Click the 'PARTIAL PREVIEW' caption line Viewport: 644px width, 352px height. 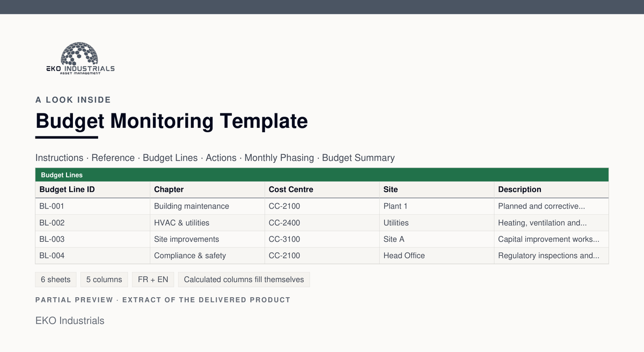coord(163,300)
